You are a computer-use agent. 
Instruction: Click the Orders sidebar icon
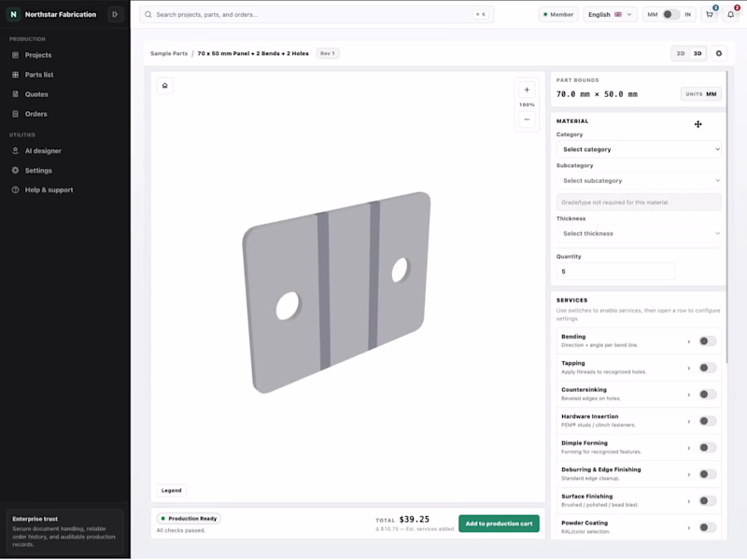(15, 114)
